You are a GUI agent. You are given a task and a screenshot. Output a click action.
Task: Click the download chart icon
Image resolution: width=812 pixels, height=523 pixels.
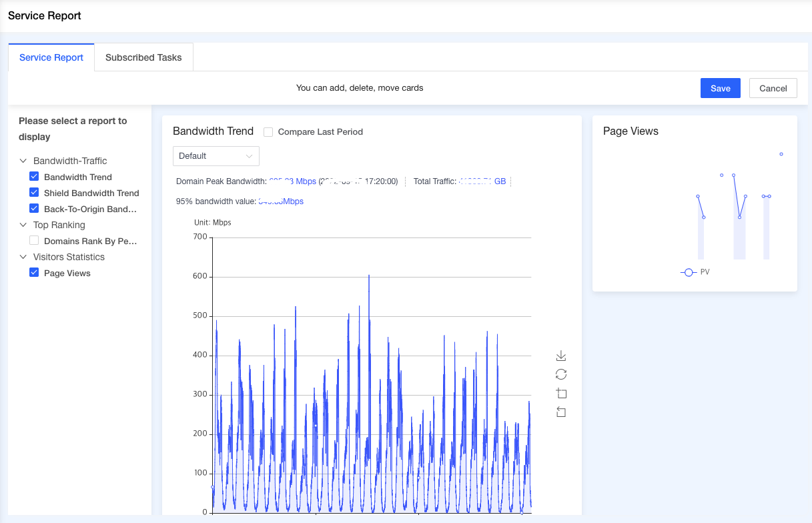click(x=561, y=356)
